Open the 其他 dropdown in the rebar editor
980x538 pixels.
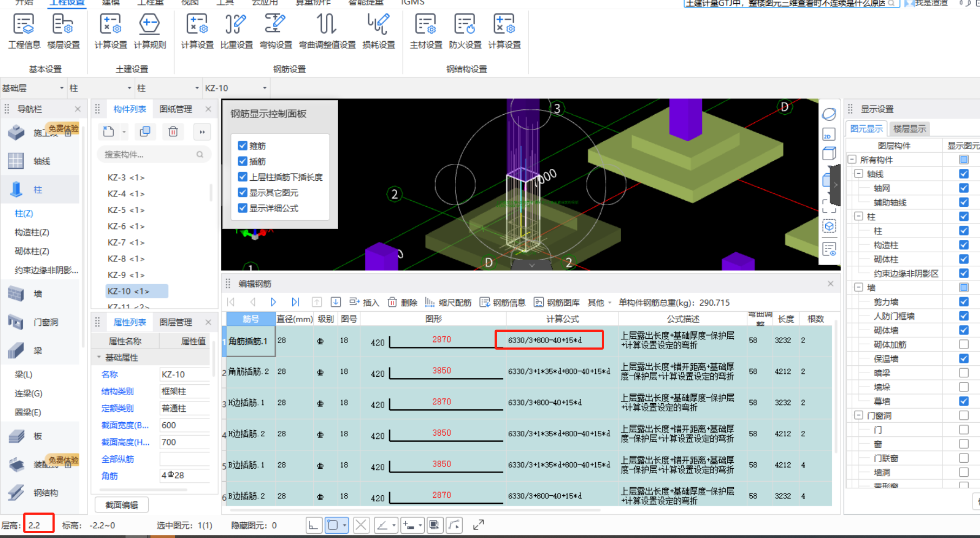pos(600,302)
